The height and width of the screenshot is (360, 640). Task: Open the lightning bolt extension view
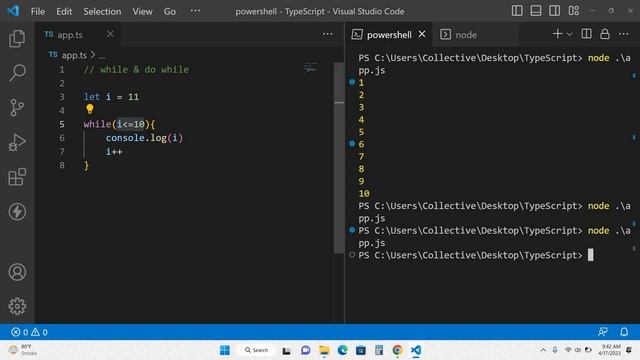click(x=17, y=212)
